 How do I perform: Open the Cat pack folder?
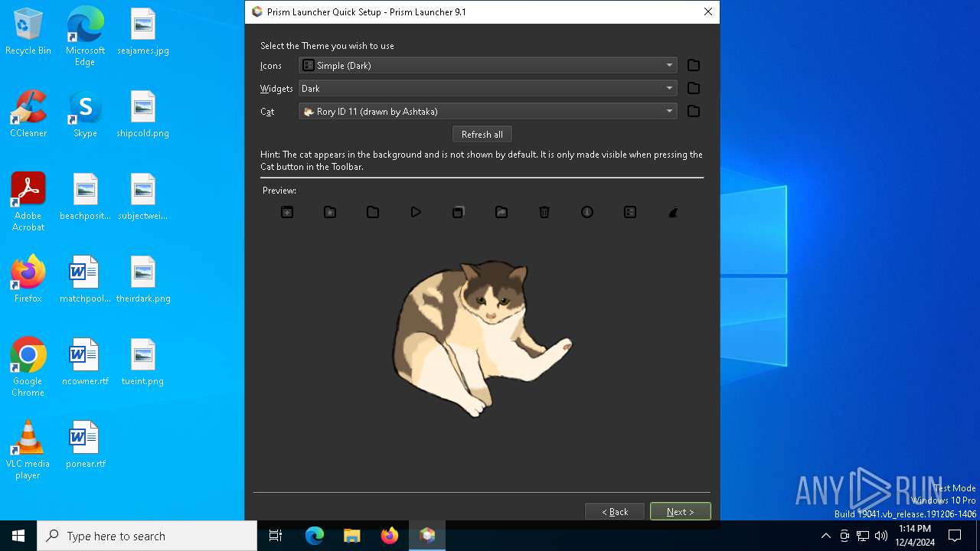694,111
